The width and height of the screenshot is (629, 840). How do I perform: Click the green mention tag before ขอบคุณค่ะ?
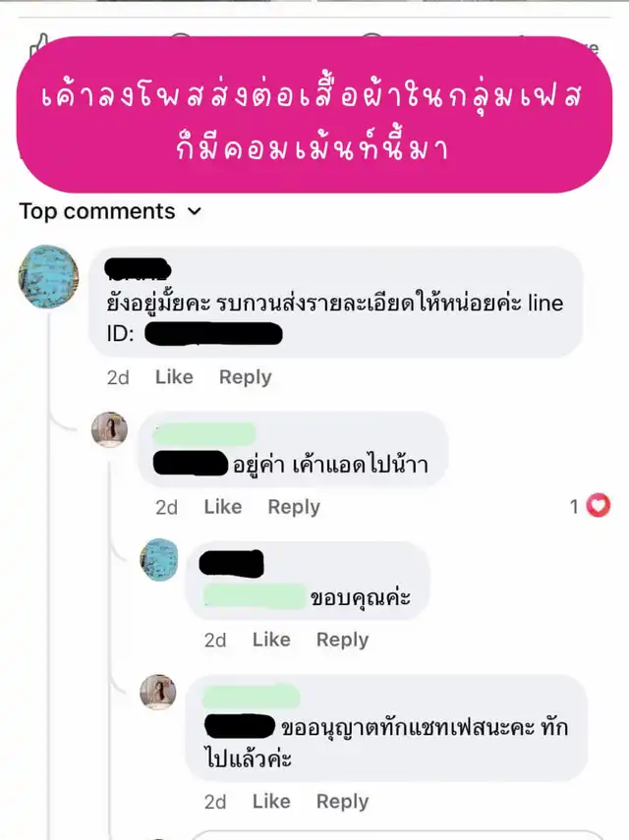pyautogui.click(x=255, y=596)
